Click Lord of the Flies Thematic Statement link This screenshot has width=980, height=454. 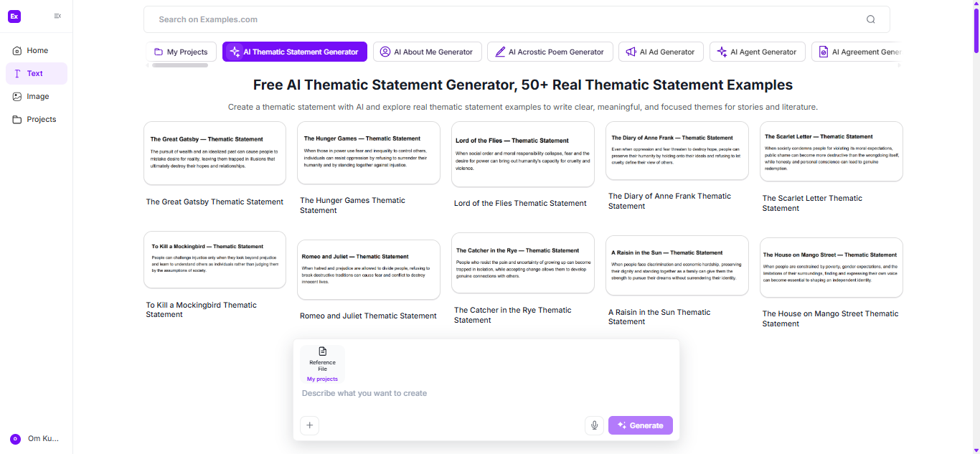520,204
